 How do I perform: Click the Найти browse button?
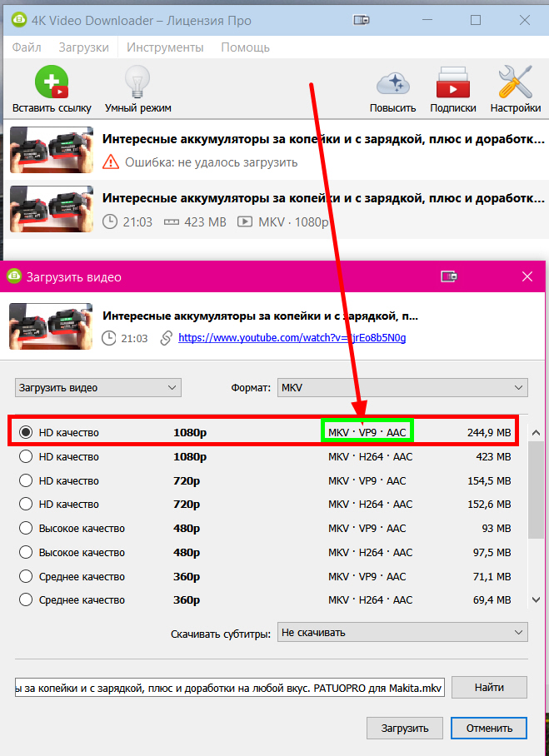(489, 688)
